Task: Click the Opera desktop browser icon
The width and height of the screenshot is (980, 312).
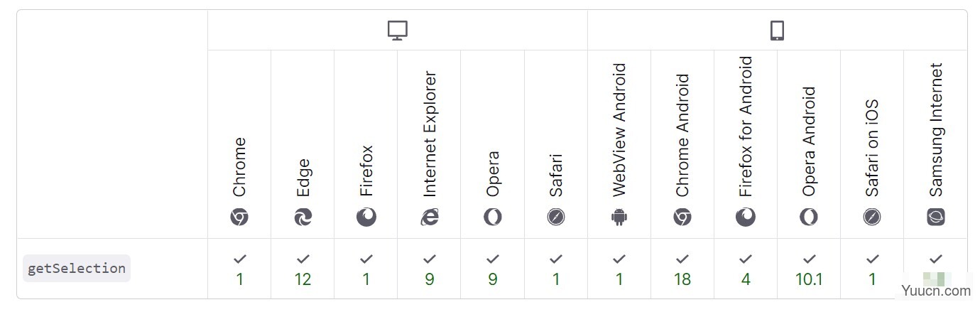Action: 492,217
